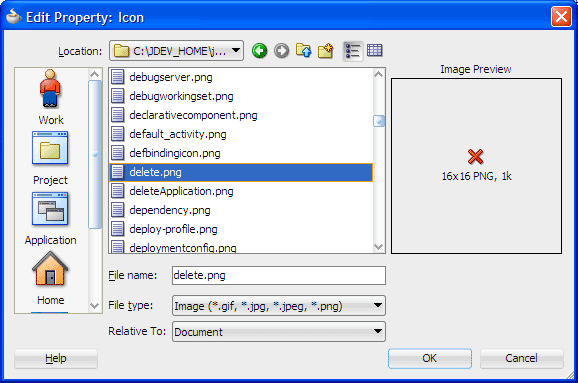Click the red X preview image
The width and height of the screenshot is (578, 383).
coord(476,156)
